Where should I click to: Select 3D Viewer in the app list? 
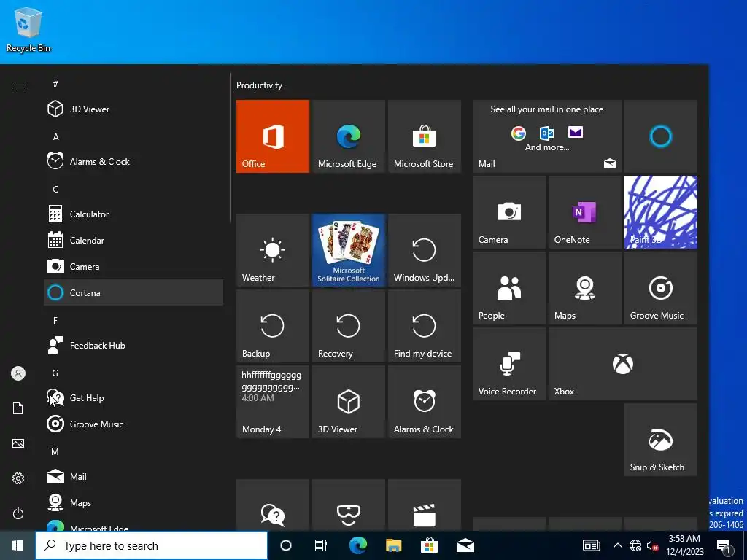(133, 109)
